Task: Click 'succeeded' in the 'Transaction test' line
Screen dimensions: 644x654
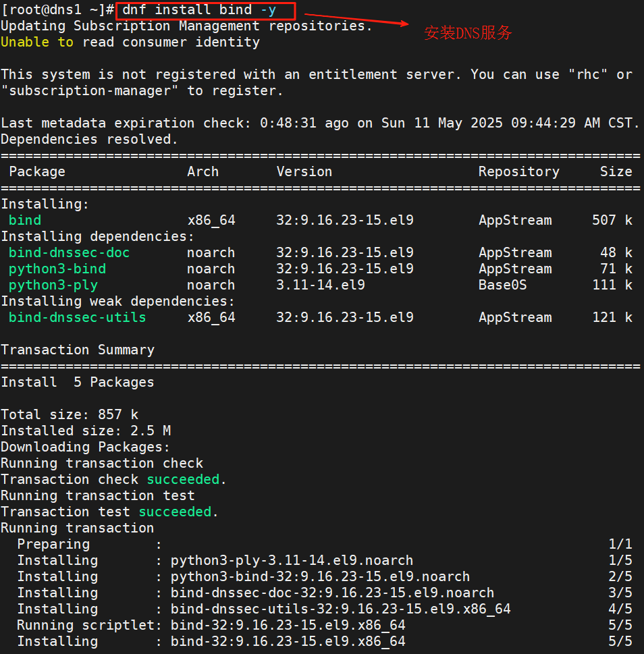Action: 176,512
